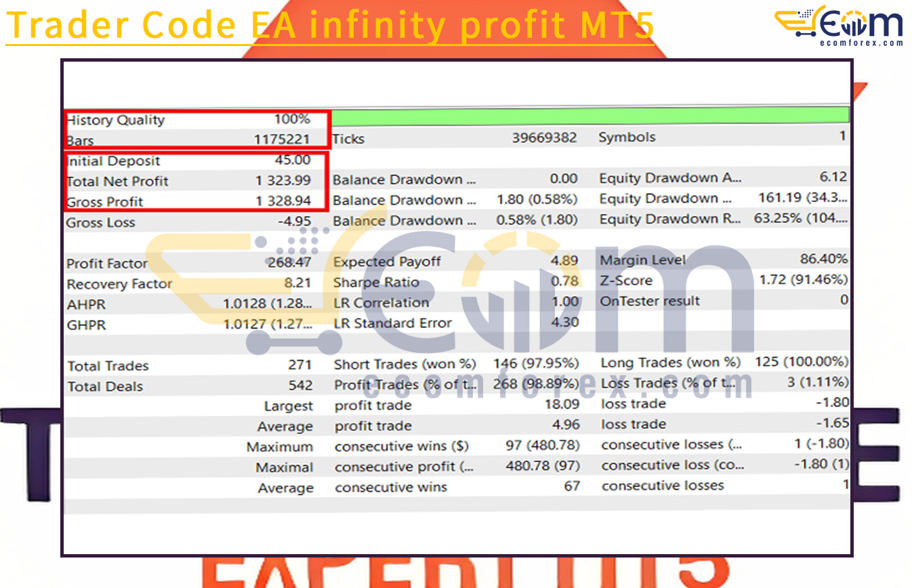Image resolution: width=912 pixels, height=588 pixels.
Task: Select the "Sharpe Ratio" label
Action: click(376, 282)
